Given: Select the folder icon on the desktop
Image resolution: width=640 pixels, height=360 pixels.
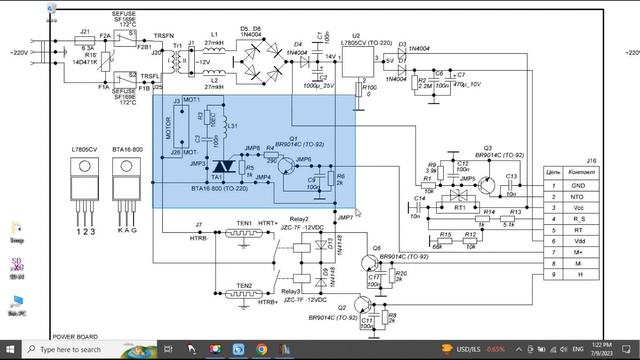Looking at the screenshot, I should [x=17, y=232].
